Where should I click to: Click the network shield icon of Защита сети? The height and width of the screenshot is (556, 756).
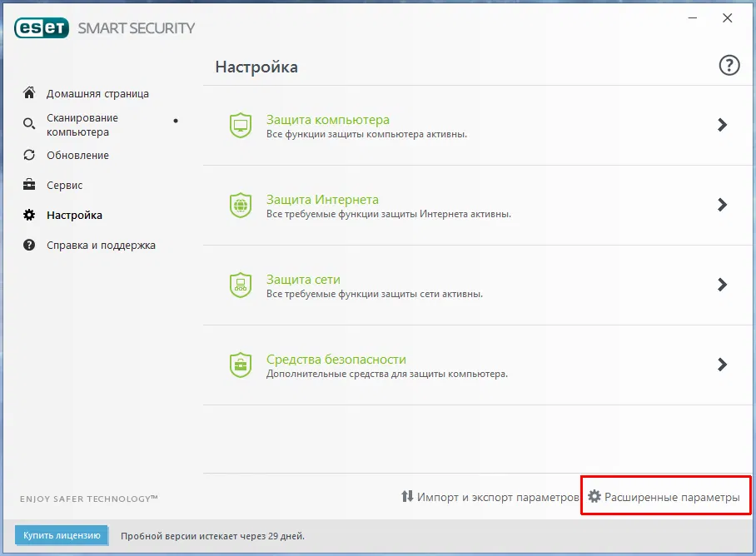coord(241,285)
